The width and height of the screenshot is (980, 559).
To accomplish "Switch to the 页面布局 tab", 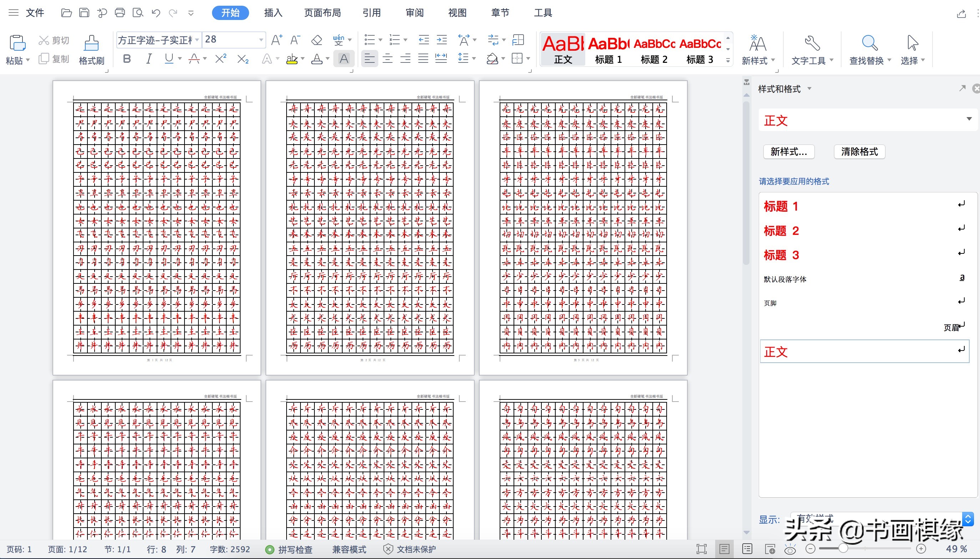I will click(323, 13).
